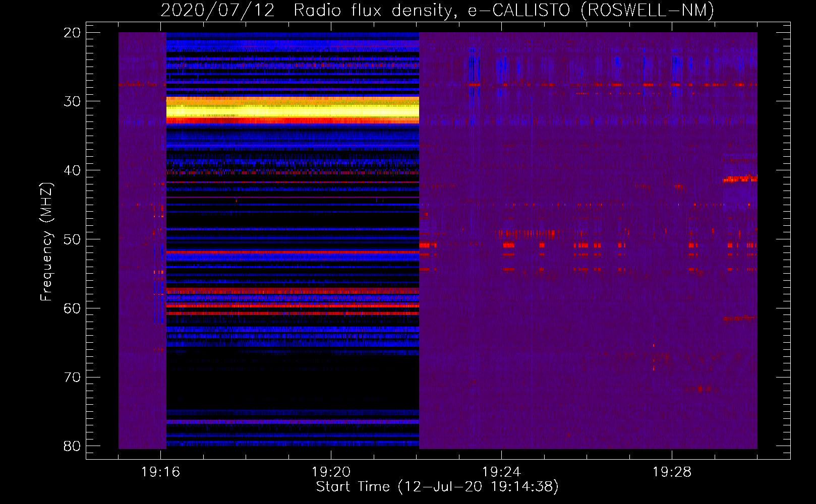This screenshot has height=504, width=816.
Task: Click the 19:24 time tick label
Action: click(501, 472)
